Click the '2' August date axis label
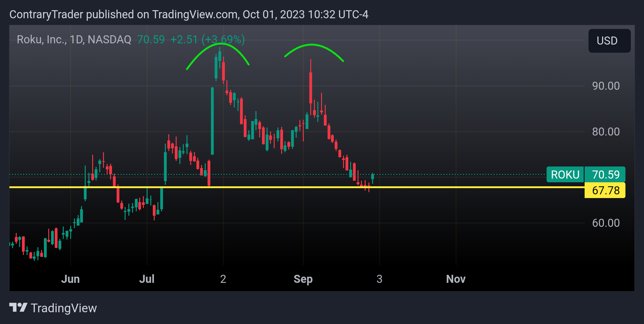Image resolution: width=644 pixels, height=324 pixels. (223, 279)
